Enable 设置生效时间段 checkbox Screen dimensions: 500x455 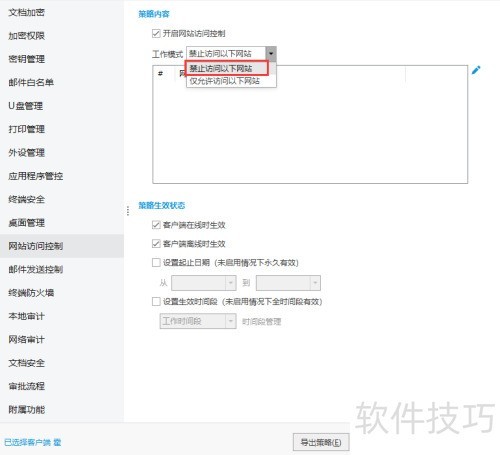[x=156, y=302]
